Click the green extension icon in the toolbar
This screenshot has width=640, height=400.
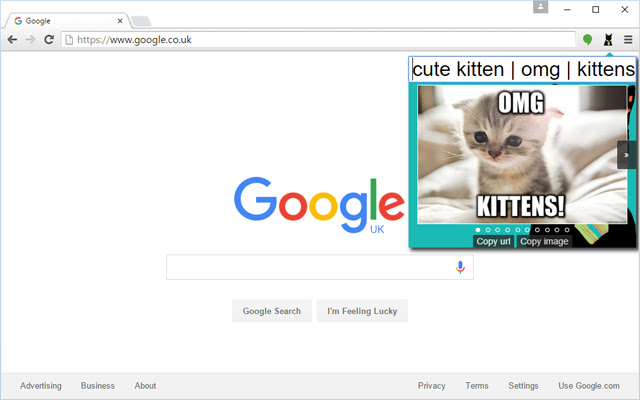(x=587, y=40)
